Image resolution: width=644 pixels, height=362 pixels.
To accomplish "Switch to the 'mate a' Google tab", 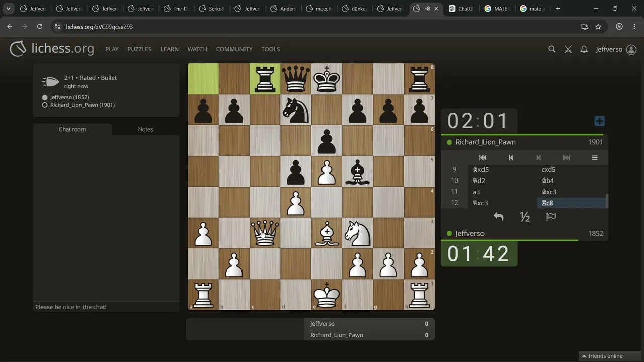I will click(532, 9).
